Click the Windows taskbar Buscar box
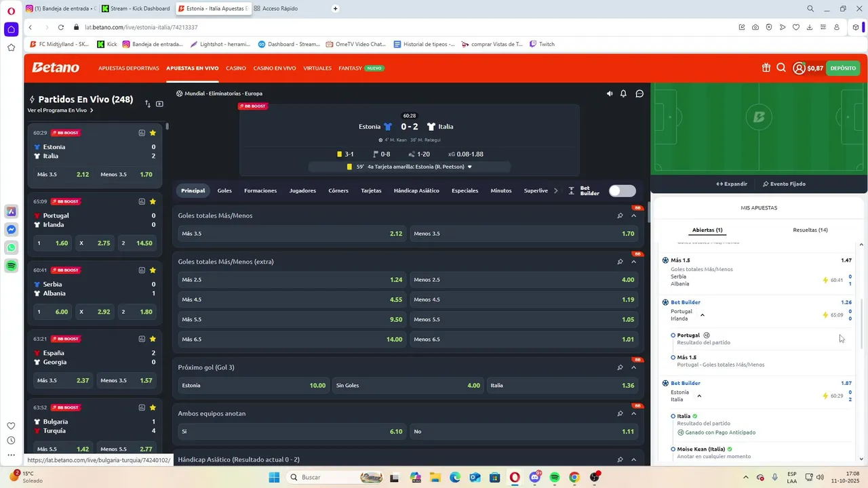This screenshot has height=488, width=868. (x=336, y=477)
